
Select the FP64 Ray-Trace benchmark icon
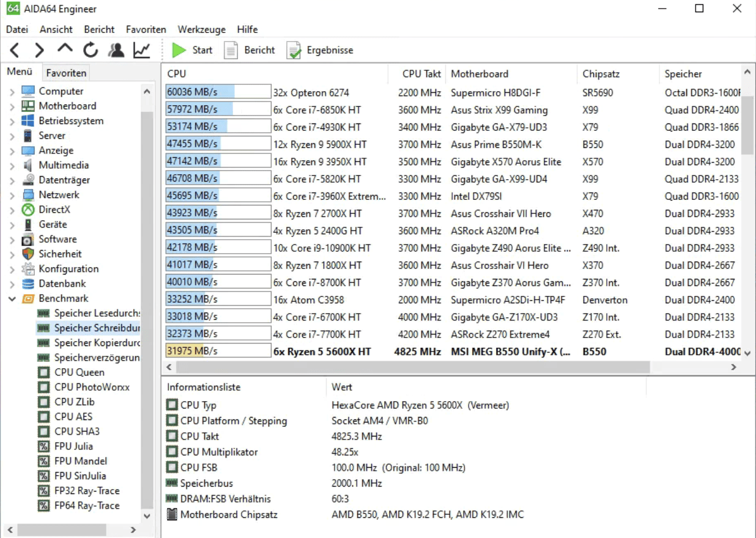43,506
